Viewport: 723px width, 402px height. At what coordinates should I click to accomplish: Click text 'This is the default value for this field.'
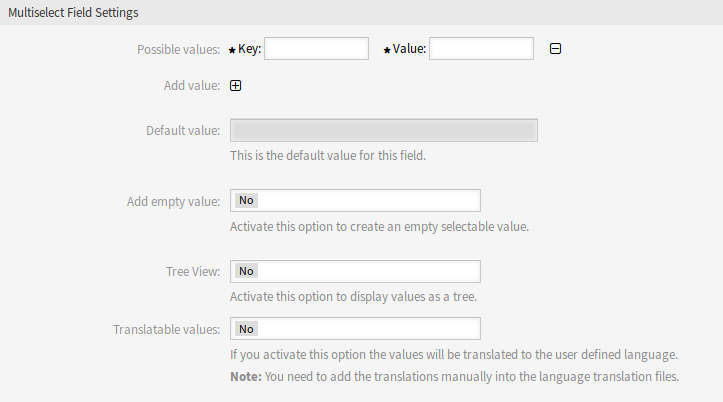pyautogui.click(x=328, y=156)
